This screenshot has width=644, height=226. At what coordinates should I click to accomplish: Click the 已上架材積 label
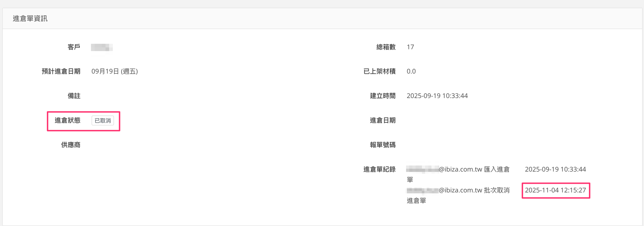[380, 72]
